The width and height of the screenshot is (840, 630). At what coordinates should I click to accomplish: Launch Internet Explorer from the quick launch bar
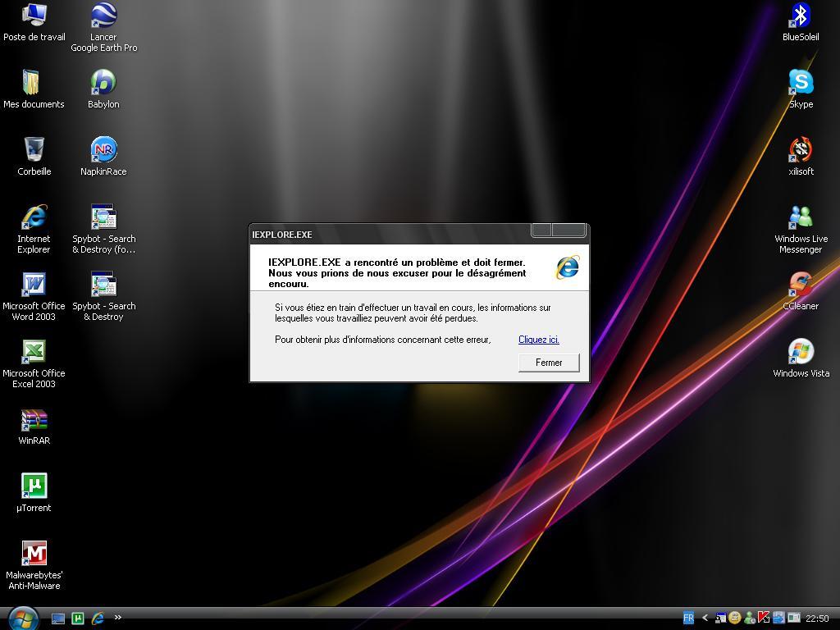click(x=98, y=619)
